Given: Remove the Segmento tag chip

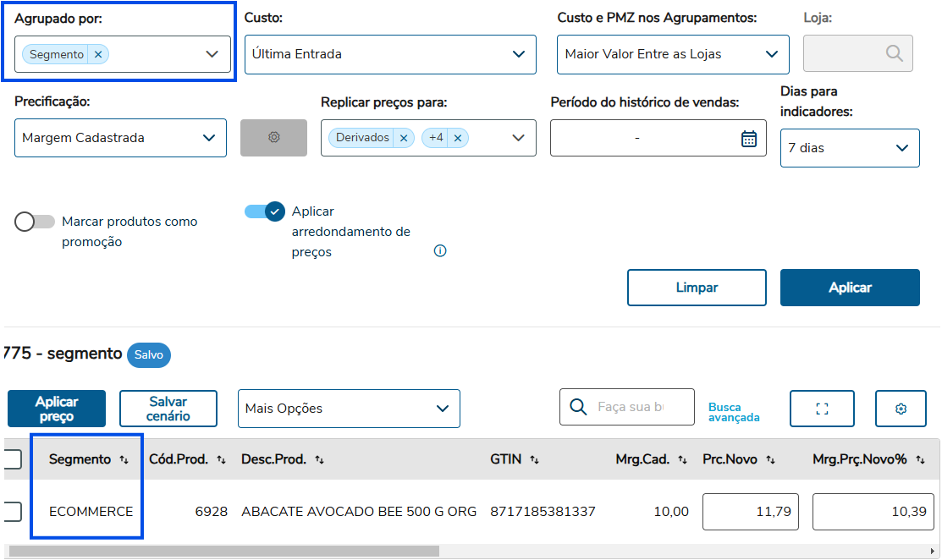Looking at the screenshot, I should pos(98,54).
